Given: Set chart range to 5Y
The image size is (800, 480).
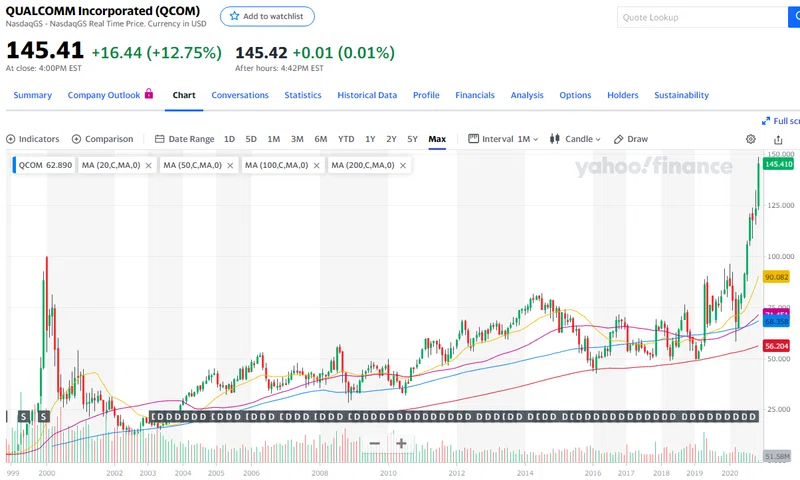Looking at the screenshot, I should pyautogui.click(x=412, y=139).
